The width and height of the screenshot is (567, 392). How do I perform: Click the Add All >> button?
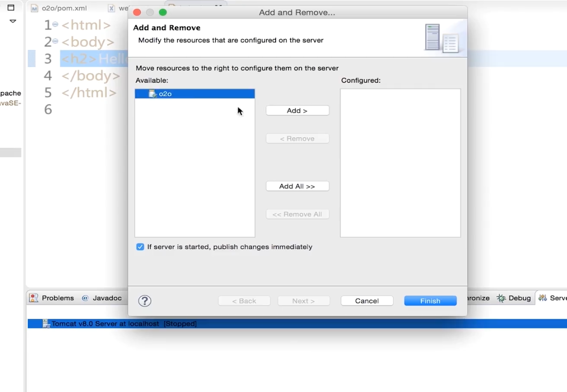click(x=297, y=186)
